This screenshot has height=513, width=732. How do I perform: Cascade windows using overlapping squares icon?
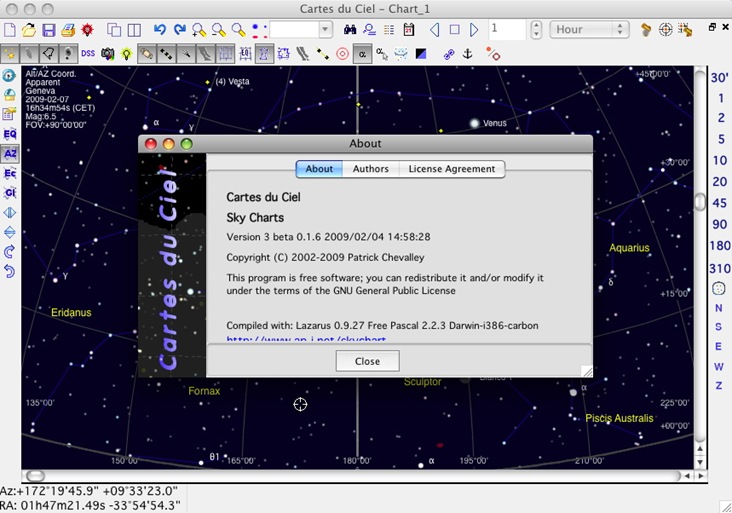point(114,30)
